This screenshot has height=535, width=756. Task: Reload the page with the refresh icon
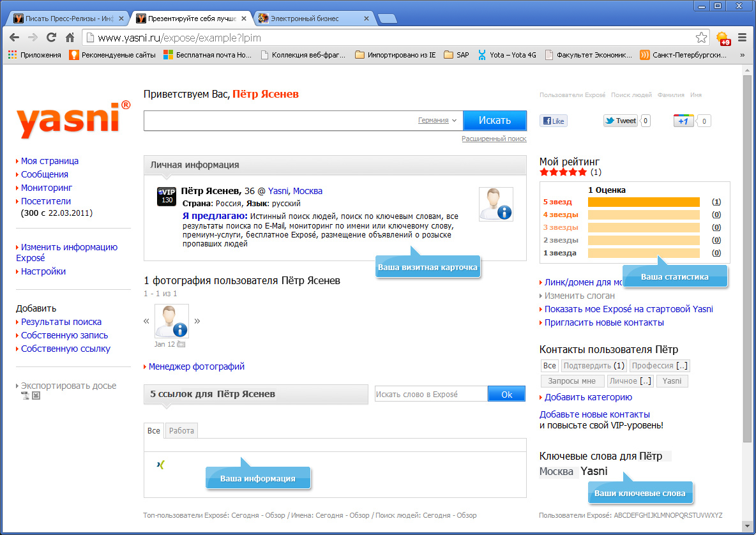coord(51,38)
